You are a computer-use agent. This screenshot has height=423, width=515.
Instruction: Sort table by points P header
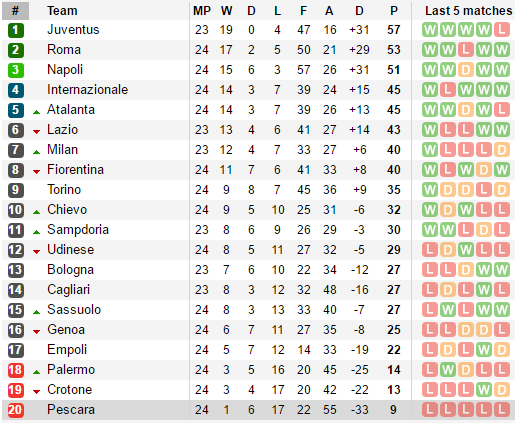coord(394,11)
